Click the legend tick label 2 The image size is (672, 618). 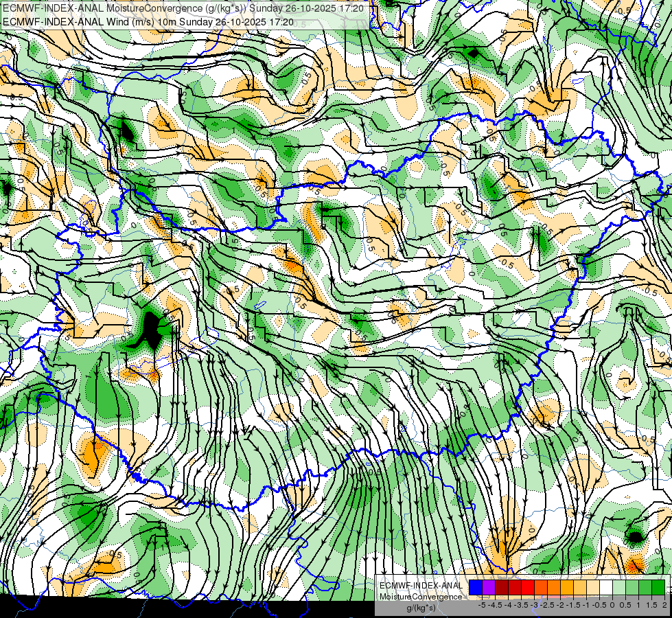coord(664,605)
